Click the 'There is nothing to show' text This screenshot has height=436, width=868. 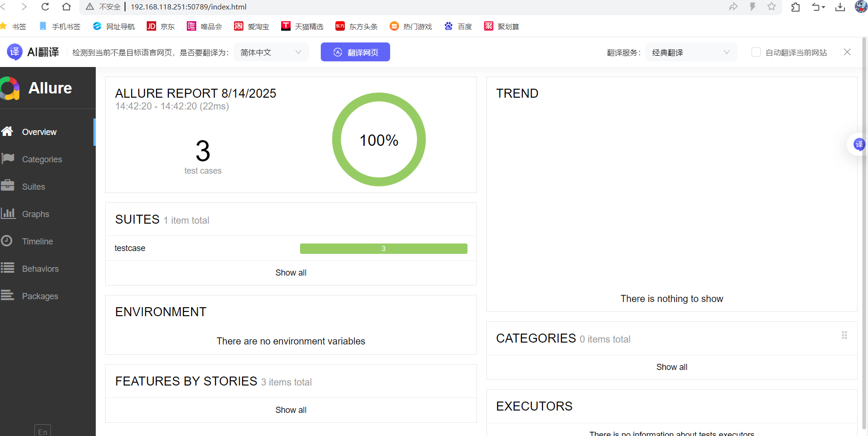pos(672,299)
